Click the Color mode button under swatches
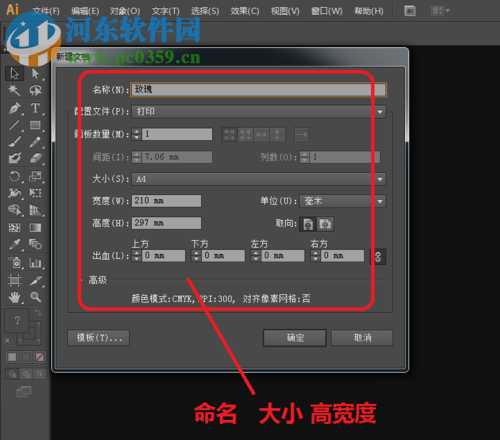500x440 pixels. 12,357
